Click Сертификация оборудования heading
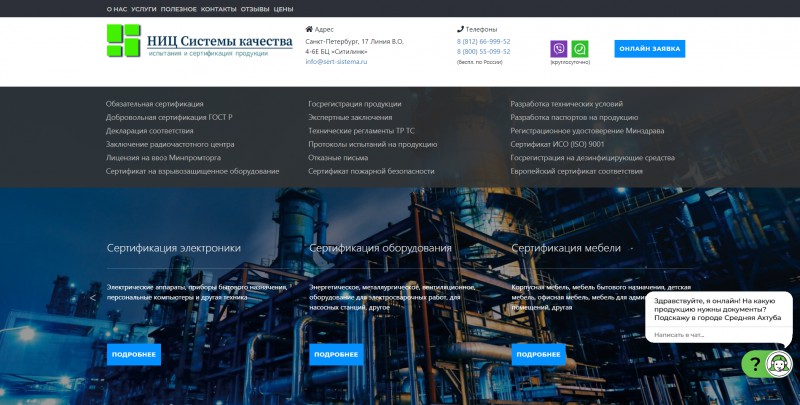 [380, 248]
